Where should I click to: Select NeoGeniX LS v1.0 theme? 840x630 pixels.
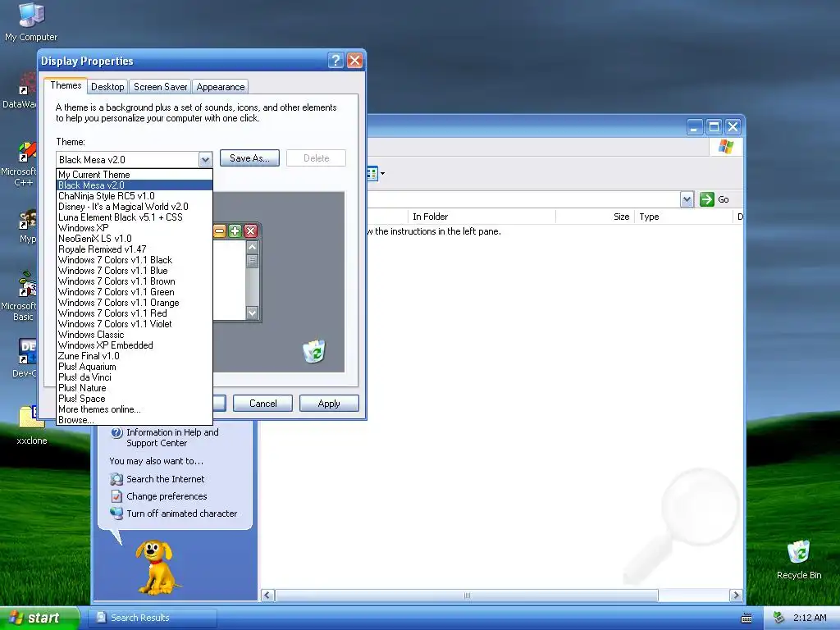135,239
